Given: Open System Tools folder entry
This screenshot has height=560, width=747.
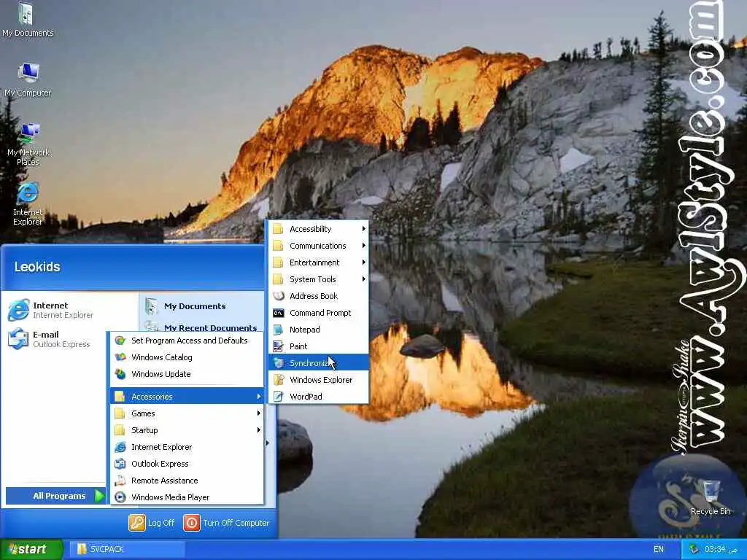Looking at the screenshot, I should pos(319,279).
